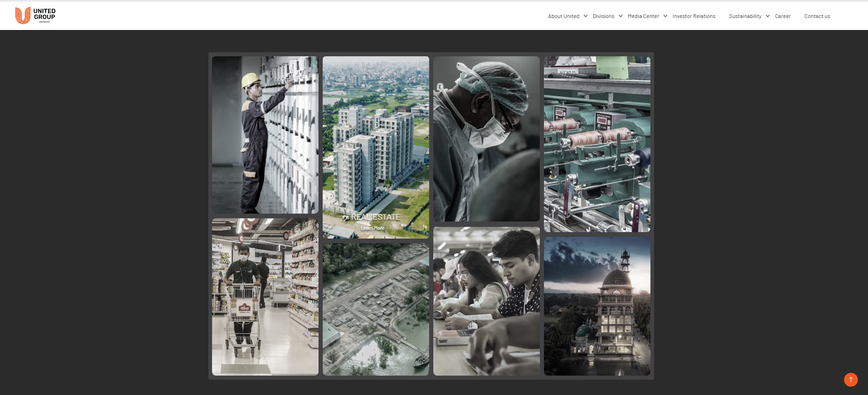This screenshot has height=395, width=868.
Task: Open the surgeon healthcare image tile
Action: click(486, 138)
